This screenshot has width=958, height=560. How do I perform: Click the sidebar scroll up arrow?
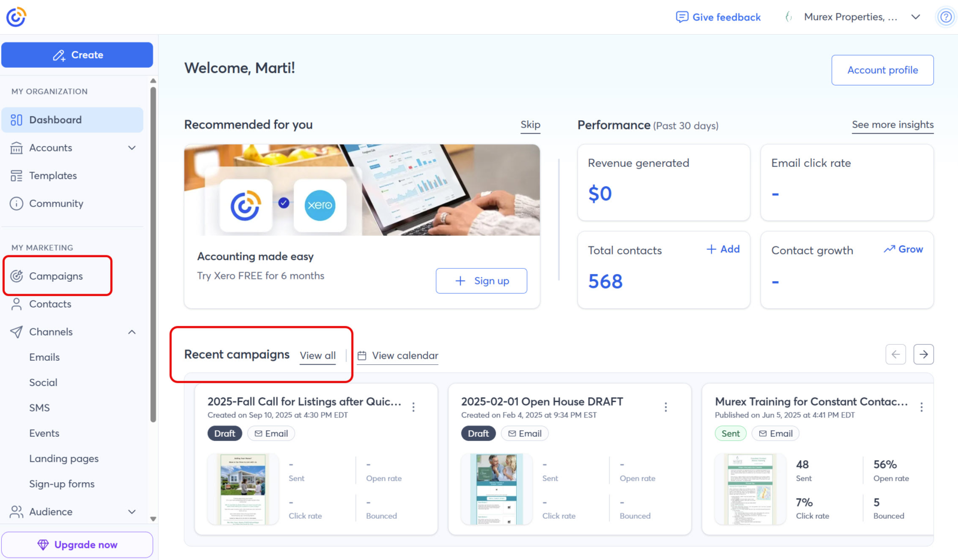click(x=153, y=81)
